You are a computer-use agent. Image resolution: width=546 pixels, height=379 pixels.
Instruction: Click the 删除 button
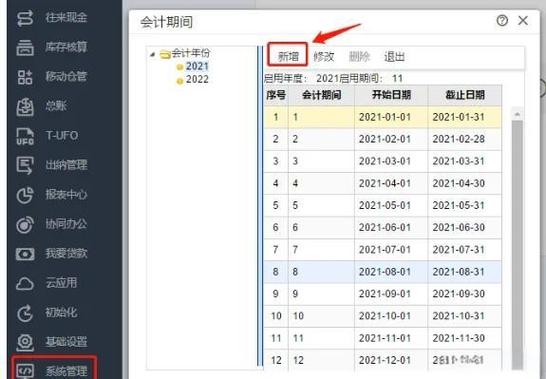click(359, 56)
